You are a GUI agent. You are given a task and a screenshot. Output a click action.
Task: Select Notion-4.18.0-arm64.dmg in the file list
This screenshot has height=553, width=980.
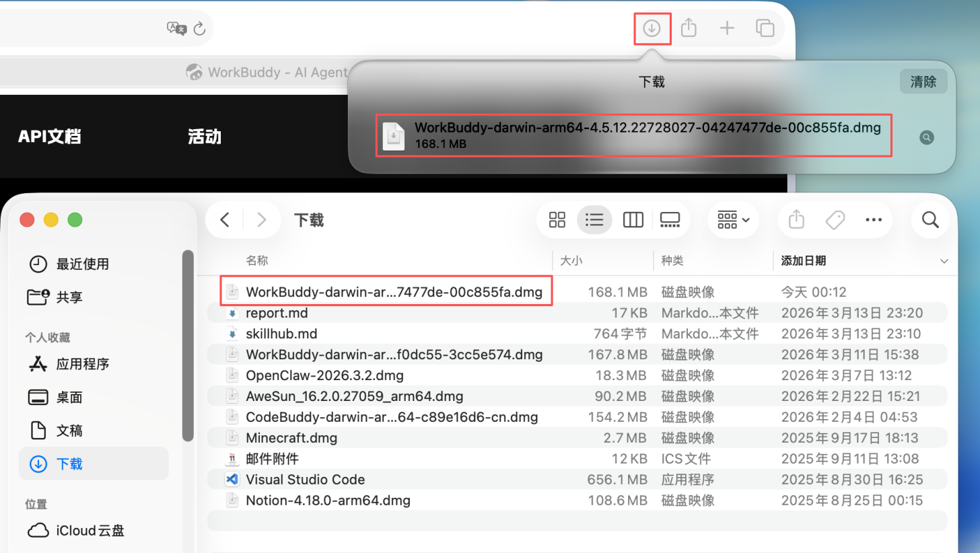[x=328, y=501]
